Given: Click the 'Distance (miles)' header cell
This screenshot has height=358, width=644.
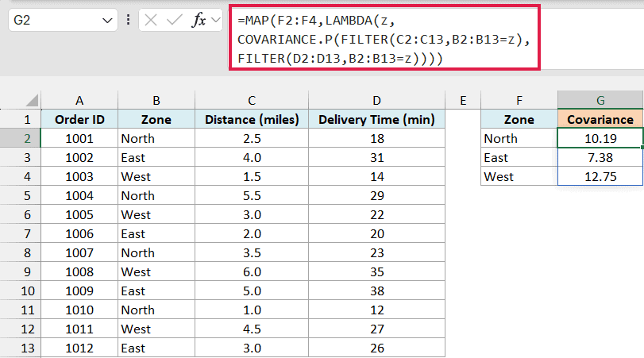Looking at the screenshot, I should pos(252,120).
